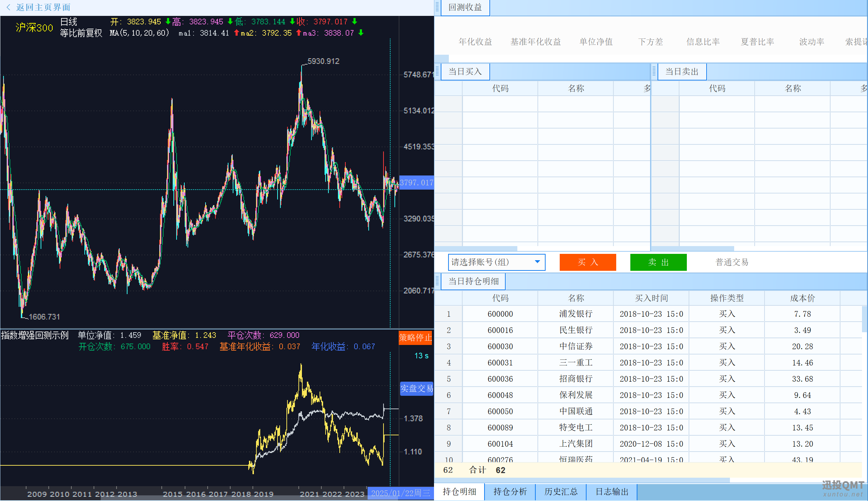Click the green 卖出 button
Viewport: 868px width, 501px height.
pyautogui.click(x=658, y=262)
